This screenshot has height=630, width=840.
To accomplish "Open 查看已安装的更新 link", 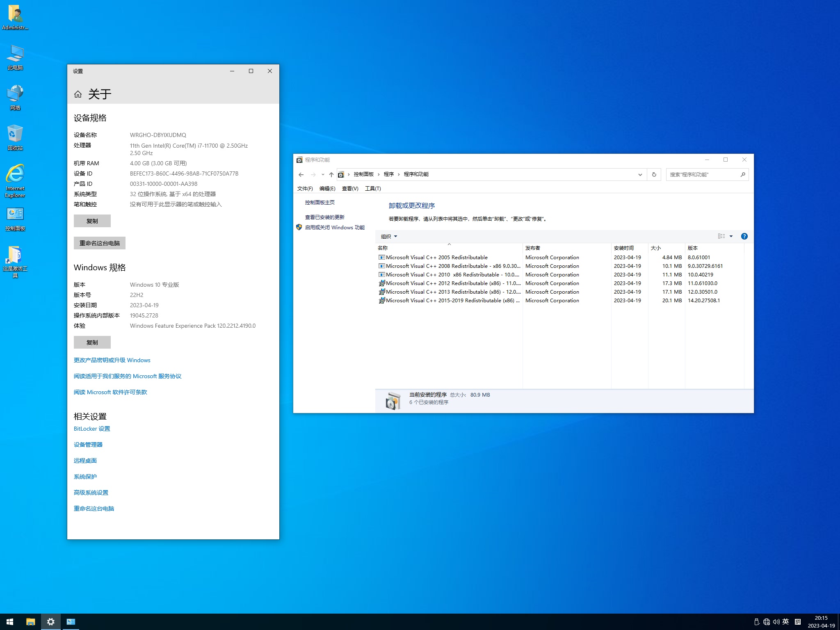I will [x=325, y=217].
